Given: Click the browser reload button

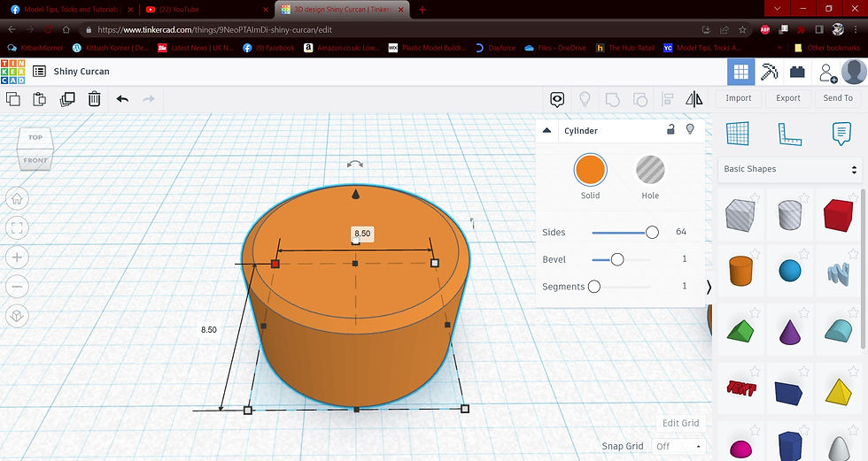Looking at the screenshot, I should click(x=48, y=30).
